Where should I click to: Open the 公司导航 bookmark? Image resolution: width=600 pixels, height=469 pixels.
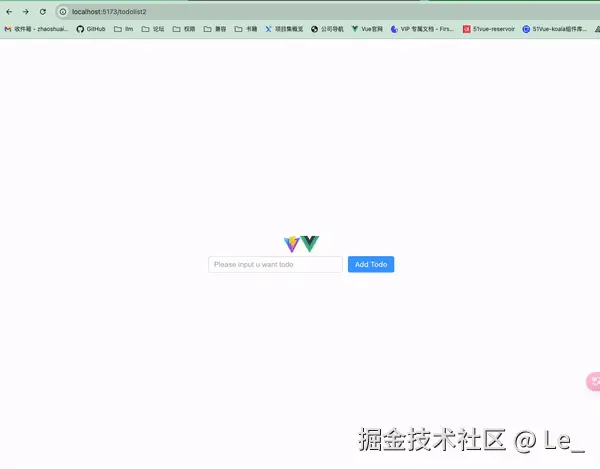327,29
